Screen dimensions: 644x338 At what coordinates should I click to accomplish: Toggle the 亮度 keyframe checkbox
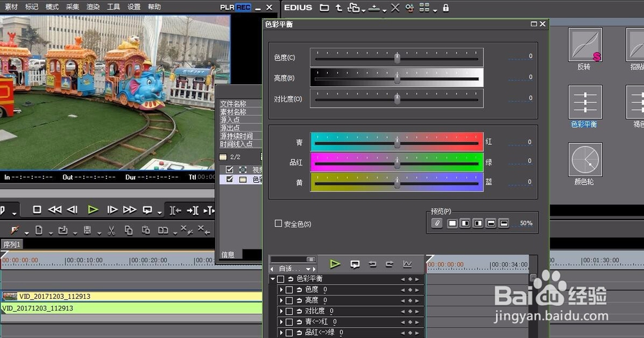tap(289, 300)
